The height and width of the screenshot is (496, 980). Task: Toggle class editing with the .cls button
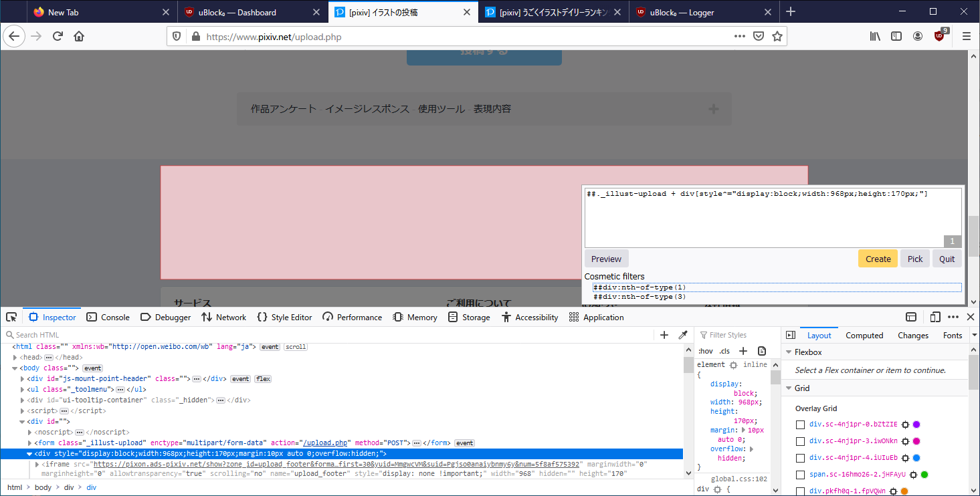click(724, 350)
